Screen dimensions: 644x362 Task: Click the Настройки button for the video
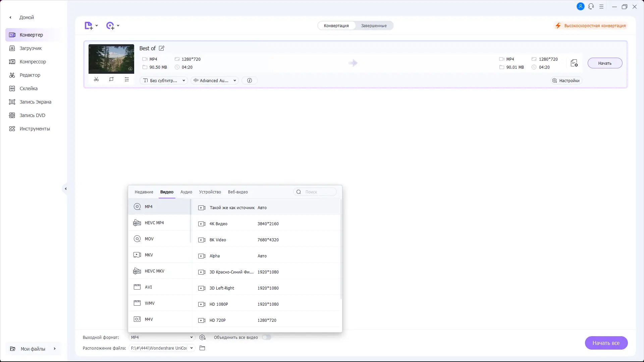(566, 80)
